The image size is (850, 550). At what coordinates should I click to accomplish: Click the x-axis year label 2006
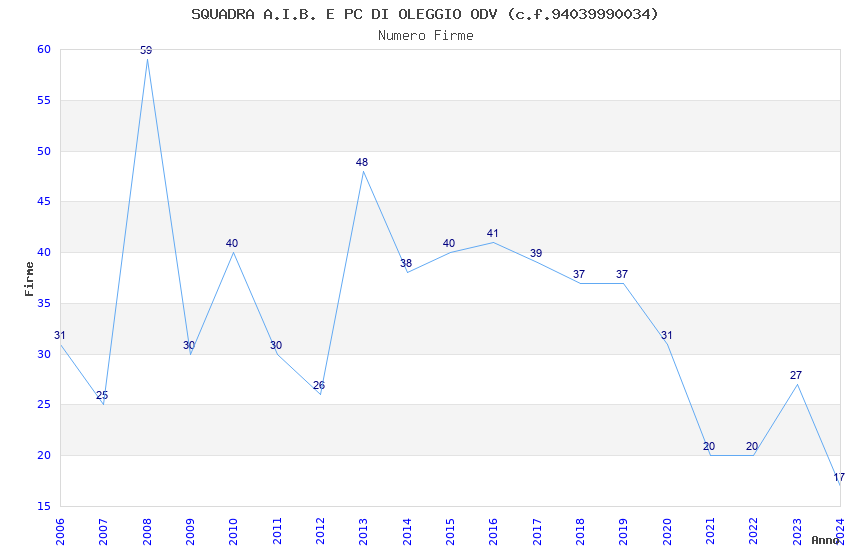[60, 532]
